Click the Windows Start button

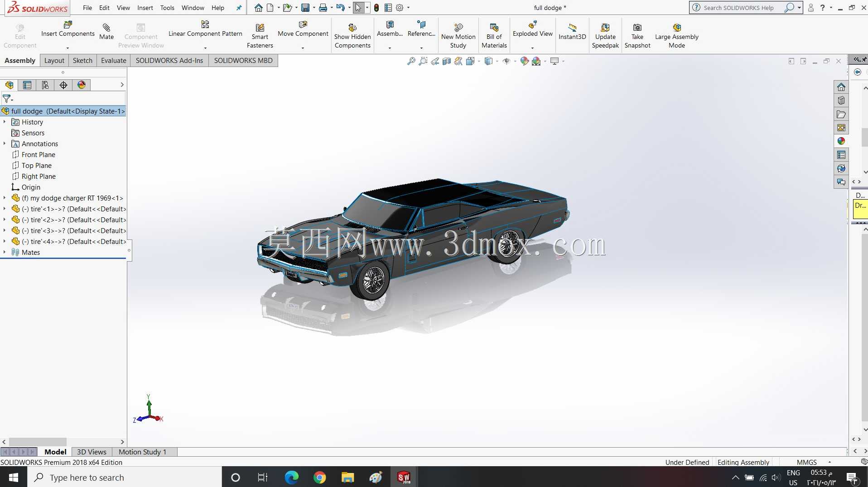point(13,477)
